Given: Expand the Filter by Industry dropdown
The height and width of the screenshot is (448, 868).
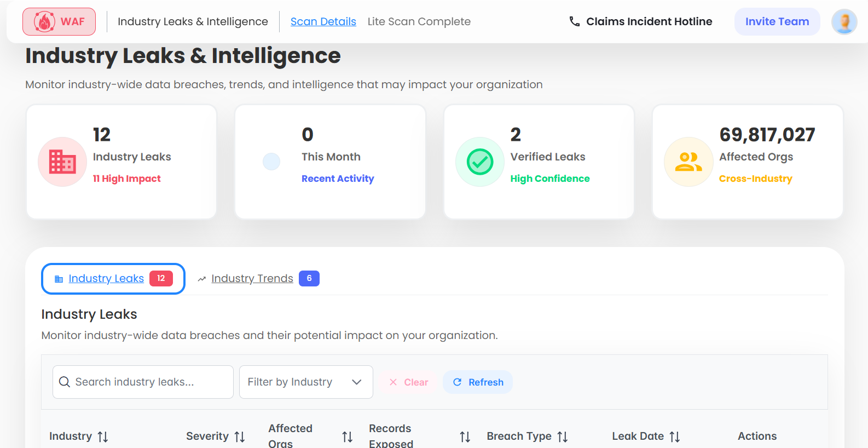Looking at the screenshot, I should click(306, 382).
